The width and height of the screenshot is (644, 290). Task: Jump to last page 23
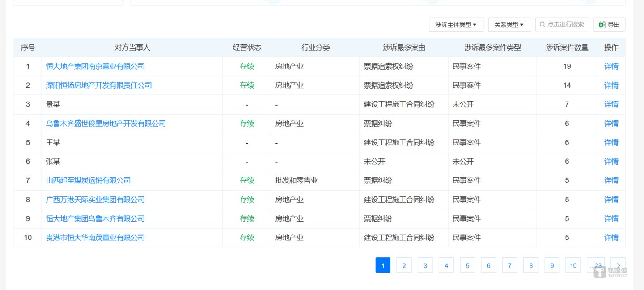597,265
